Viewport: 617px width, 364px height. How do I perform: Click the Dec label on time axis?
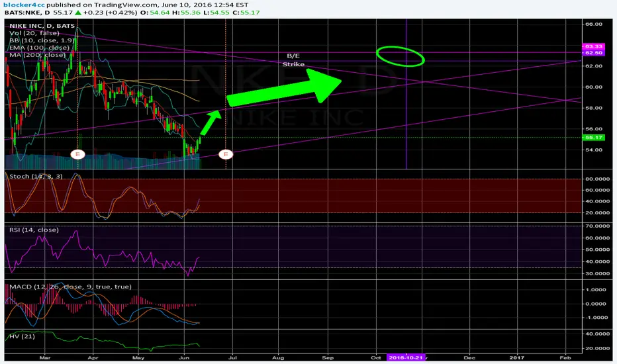pyautogui.click(x=469, y=357)
